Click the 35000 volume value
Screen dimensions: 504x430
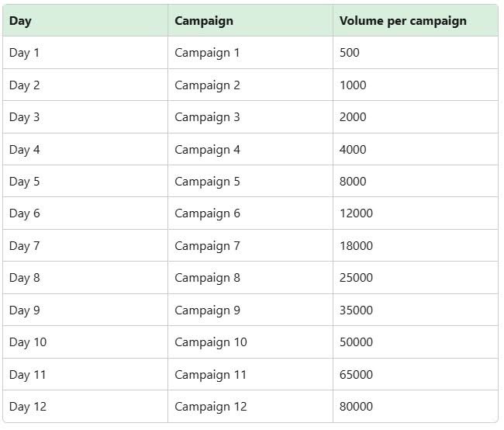point(356,310)
